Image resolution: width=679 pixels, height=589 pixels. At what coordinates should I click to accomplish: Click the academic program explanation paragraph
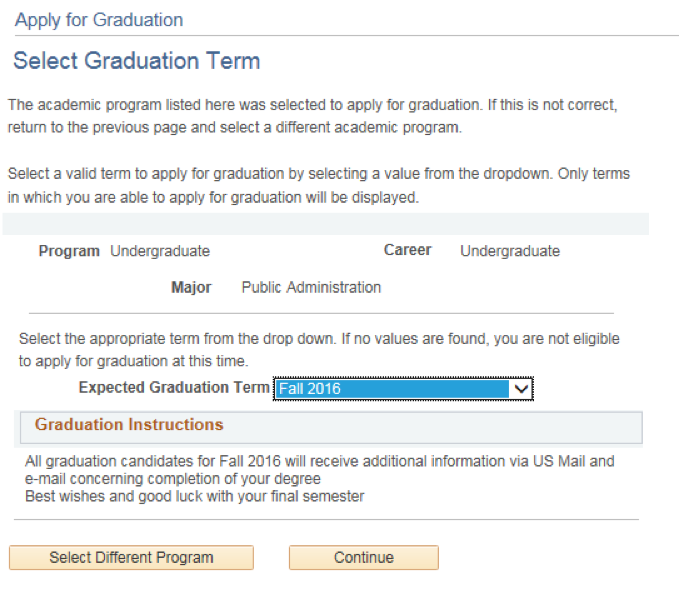(x=313, y=116)
